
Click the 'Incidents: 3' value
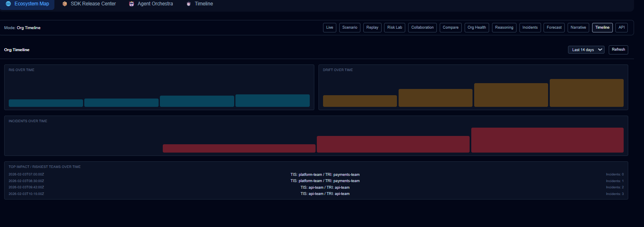[615, 194]
